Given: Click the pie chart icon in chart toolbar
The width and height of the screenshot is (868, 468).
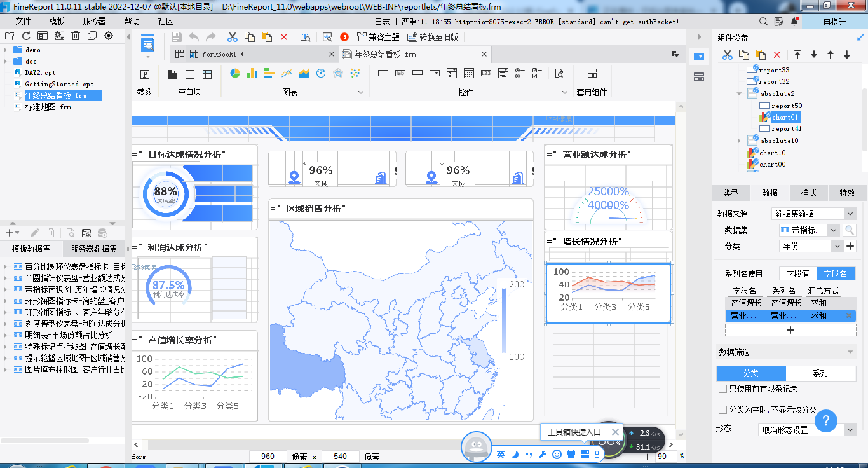Looking at the screenshot, I should click(x=234, y=74).
